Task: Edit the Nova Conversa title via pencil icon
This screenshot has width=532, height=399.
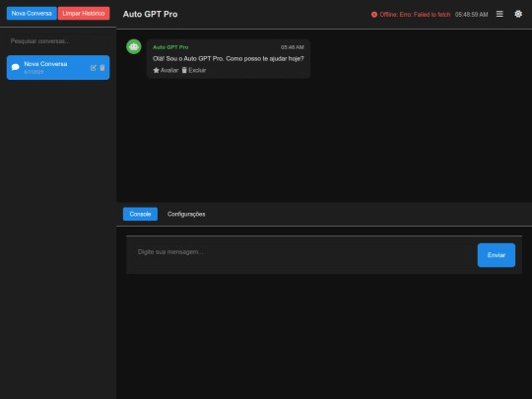Action: coord(94,68)
